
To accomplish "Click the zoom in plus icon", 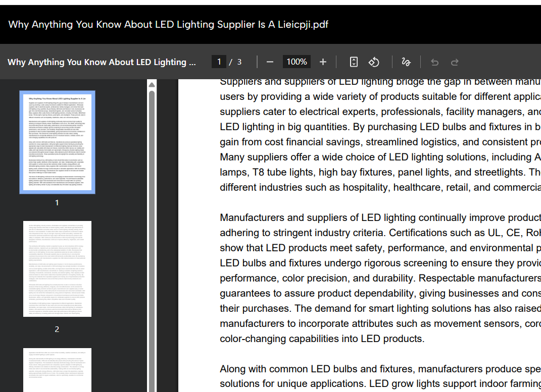I will pyautogui.click(x=323, y=62).
